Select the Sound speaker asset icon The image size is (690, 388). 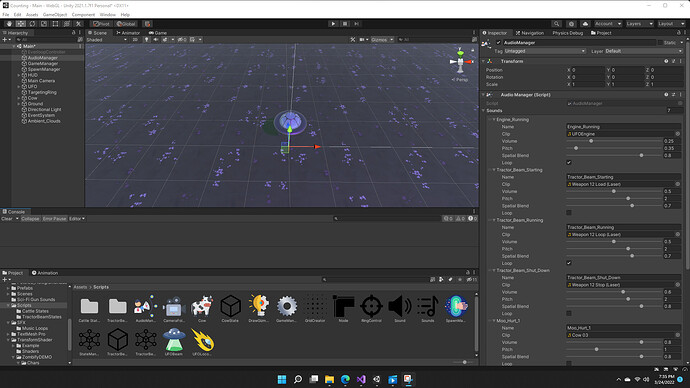point(400,306)
